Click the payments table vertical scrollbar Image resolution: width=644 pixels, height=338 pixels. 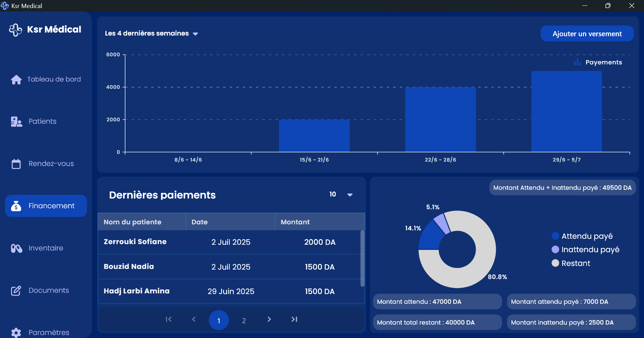pos(362,258)
